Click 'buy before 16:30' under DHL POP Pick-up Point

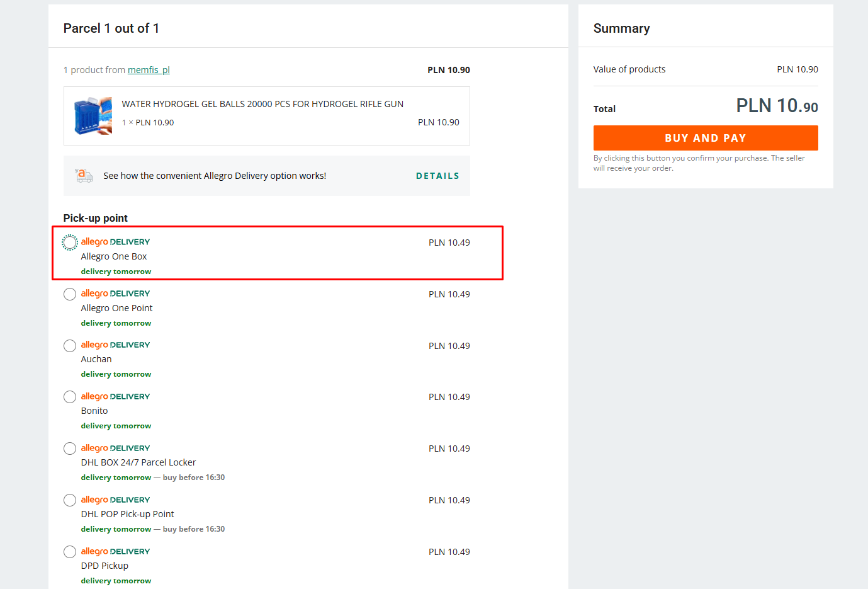click(x=194, y=529)
